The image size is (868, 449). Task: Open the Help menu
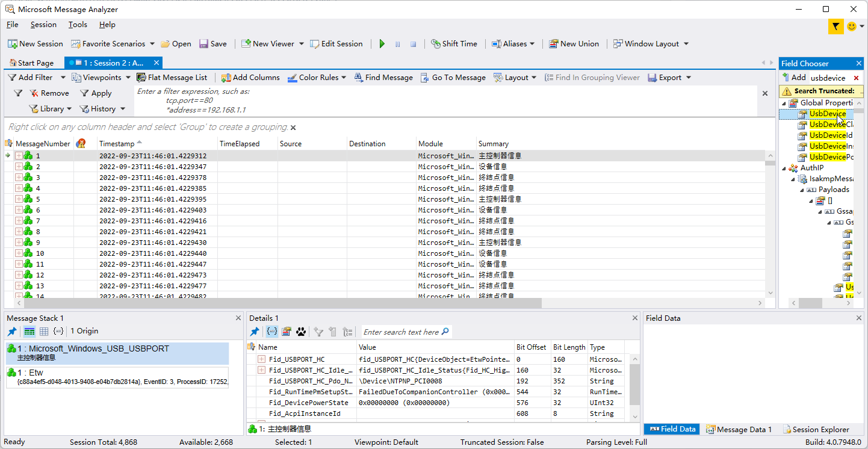point(107,25)
